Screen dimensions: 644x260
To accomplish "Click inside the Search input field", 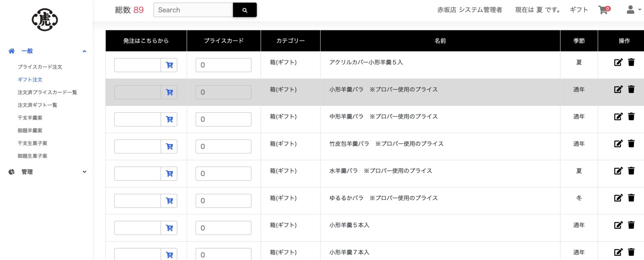I will 193,10.
